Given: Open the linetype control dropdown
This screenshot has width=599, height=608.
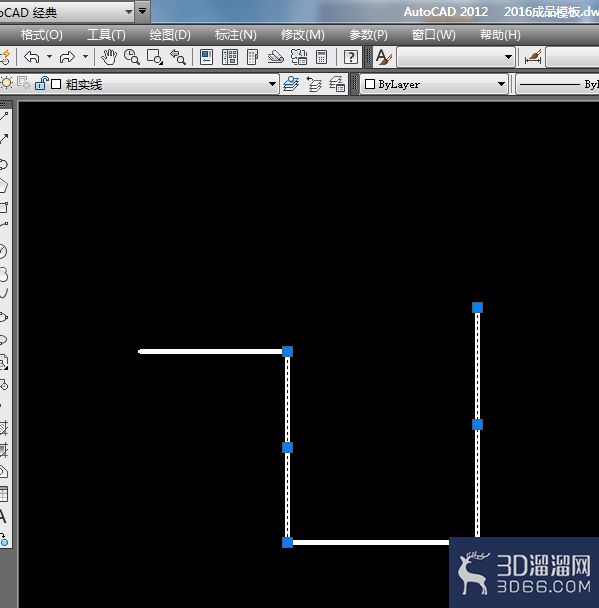Looking at the screenshot, I should tap(558, 84).
